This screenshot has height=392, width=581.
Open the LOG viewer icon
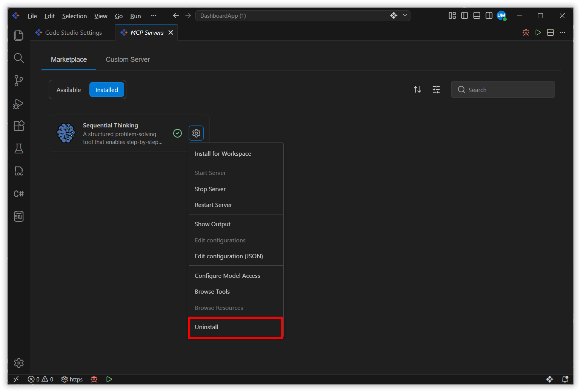(19, 171)
